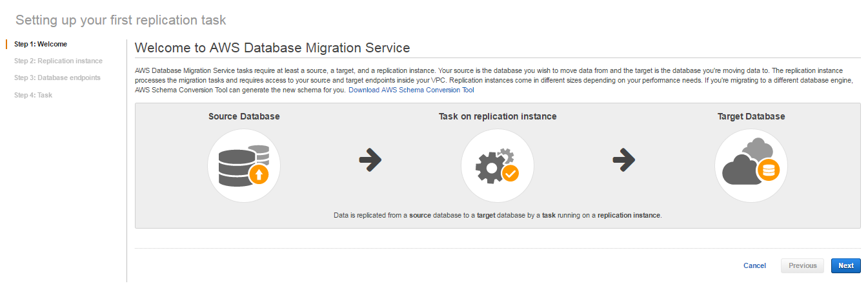Click the arrow after Source Database icon
Screen dimensions: 868x290
pos(370,160)
